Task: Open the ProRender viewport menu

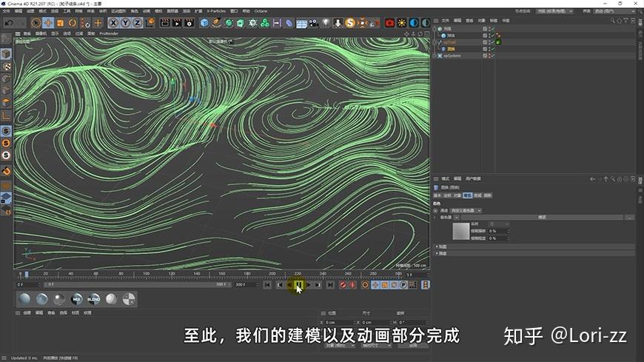Action: pyautogui.click(x=109, y=34)
